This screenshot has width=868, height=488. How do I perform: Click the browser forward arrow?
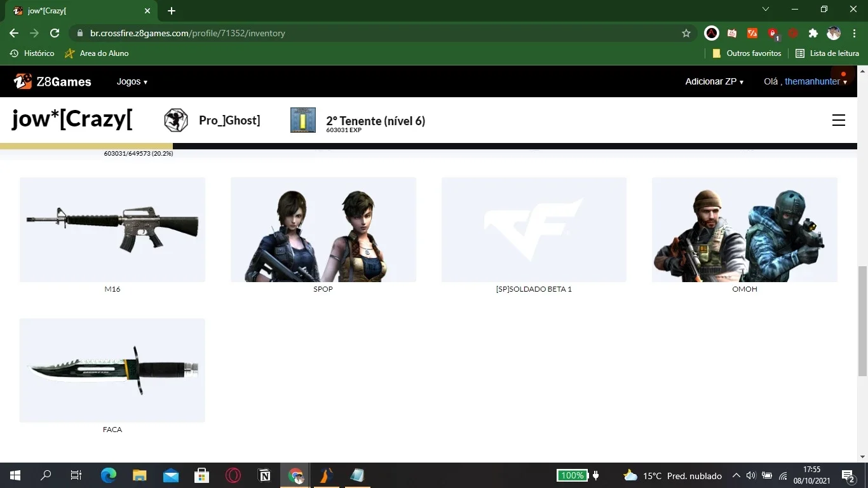pyautogui.click(x=34, y=33)
